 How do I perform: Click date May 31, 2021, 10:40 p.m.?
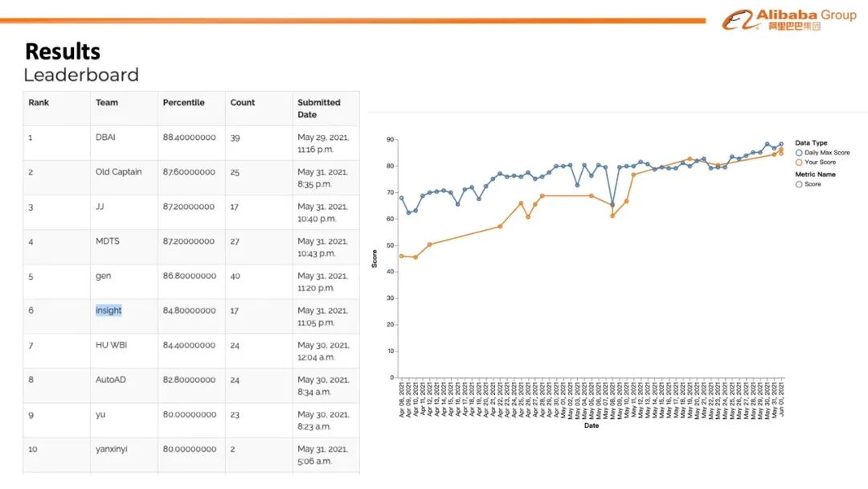pos(323,212)
